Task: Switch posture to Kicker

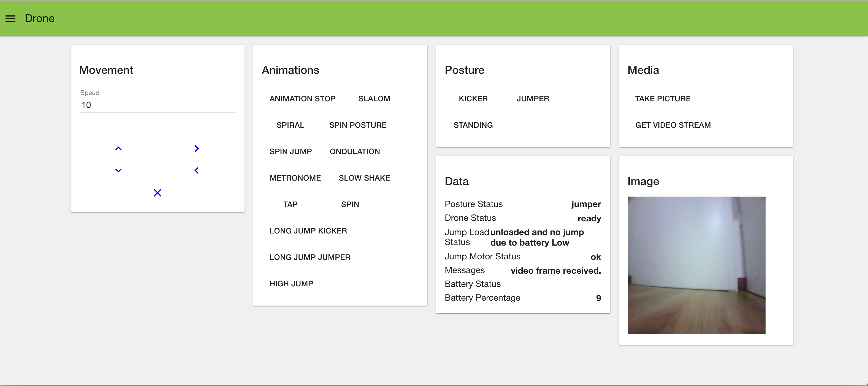Action: point(473,99)
